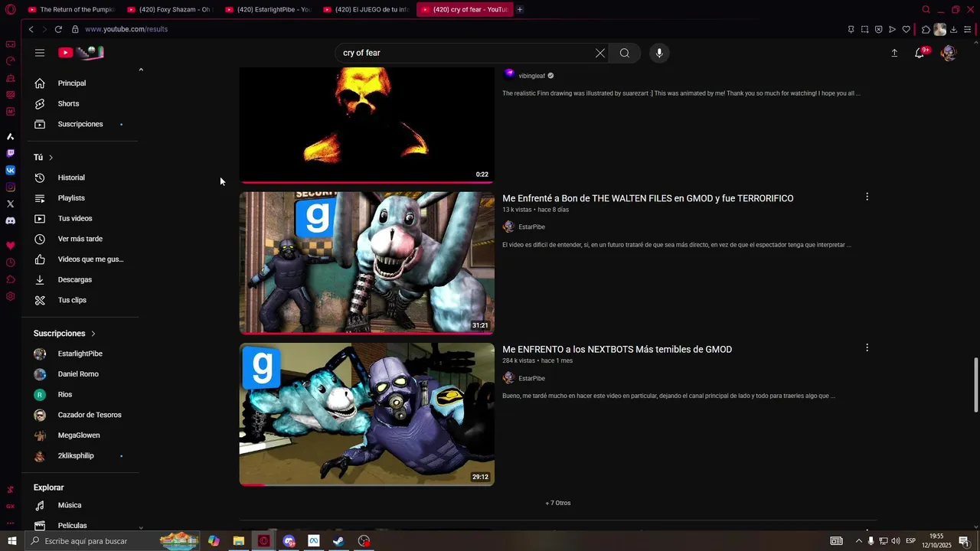
Task: Open Ver más tarde list
Action: (80, 239)
